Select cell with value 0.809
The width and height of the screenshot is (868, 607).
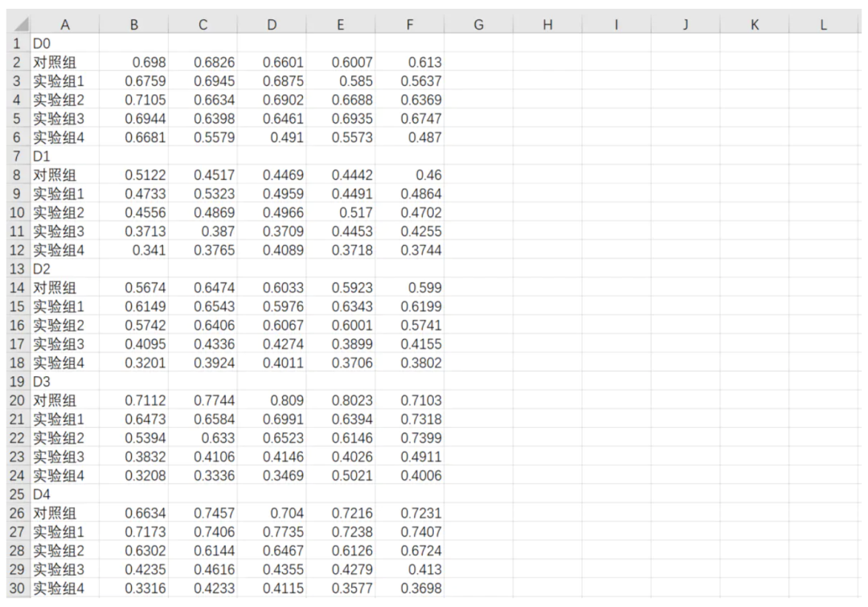(272, 400)
